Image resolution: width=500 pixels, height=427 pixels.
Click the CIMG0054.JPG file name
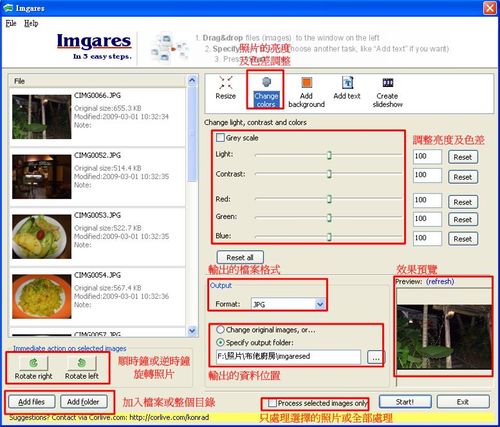(x=97, y=275)
